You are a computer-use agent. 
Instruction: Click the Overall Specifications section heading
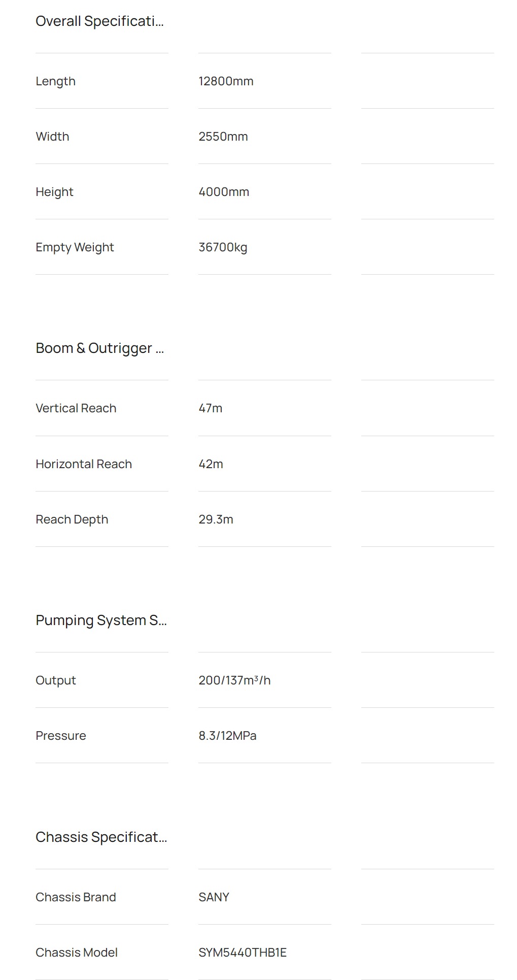(x=99, y=21)
